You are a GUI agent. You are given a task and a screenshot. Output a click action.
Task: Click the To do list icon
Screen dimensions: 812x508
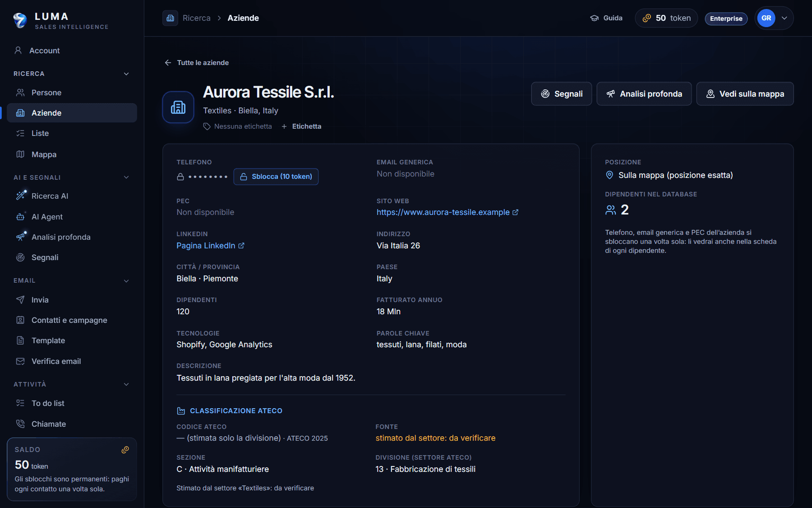[20, 403]
